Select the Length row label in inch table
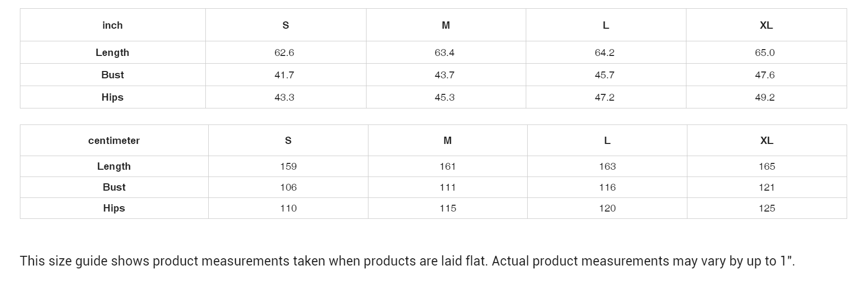 [113, 53]
